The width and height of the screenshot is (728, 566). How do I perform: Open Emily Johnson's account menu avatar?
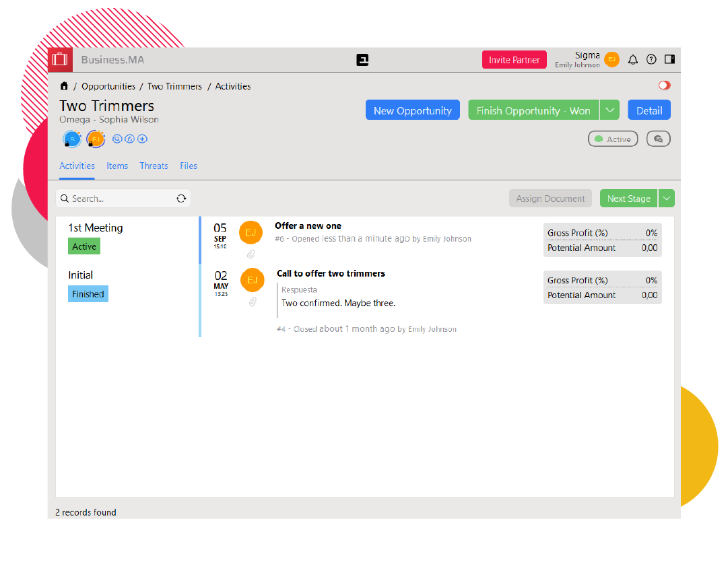tap(611, 60)
